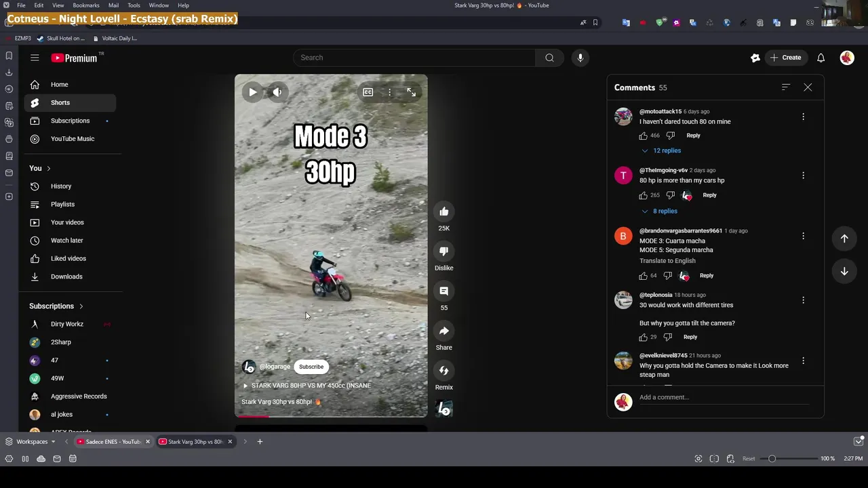868x488 pixels.
Task: Reply to the motoattack15 comment
Action: (x=693, y=136)
